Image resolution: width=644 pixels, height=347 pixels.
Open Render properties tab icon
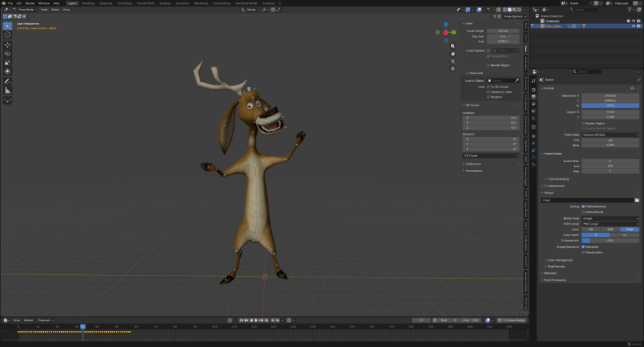click(533, 89)
